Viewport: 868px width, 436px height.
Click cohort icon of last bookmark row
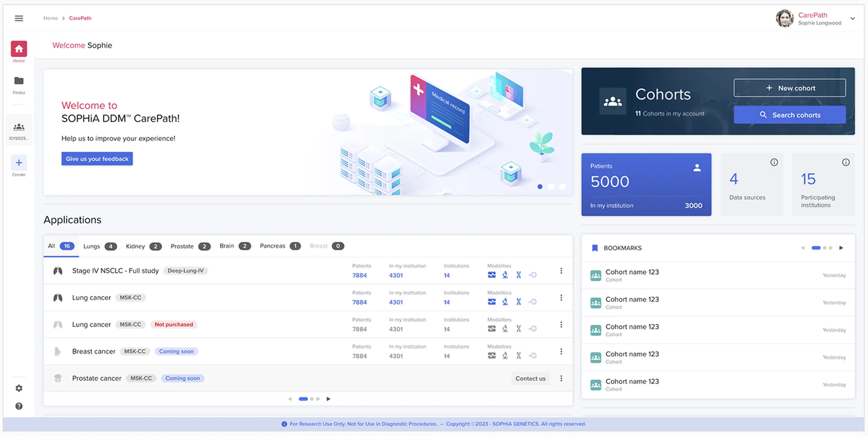pos(596,385)
